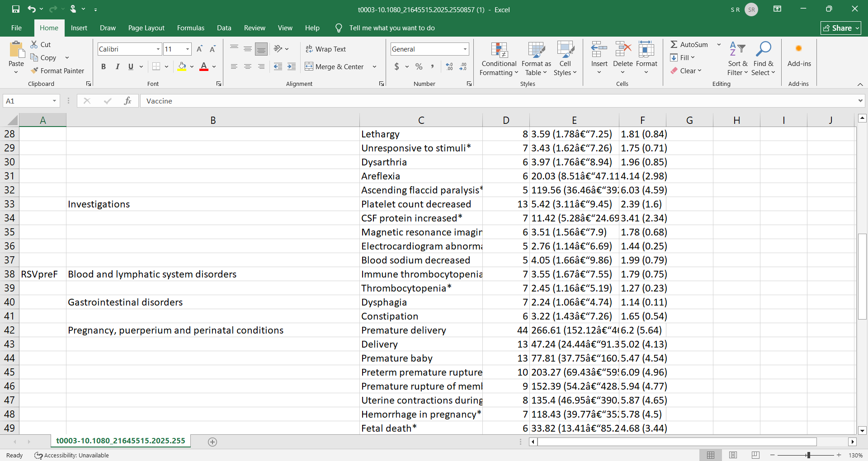Viewport: 868px width, 461px height.
Task: Switch to the Data tab
Action: 224,28
